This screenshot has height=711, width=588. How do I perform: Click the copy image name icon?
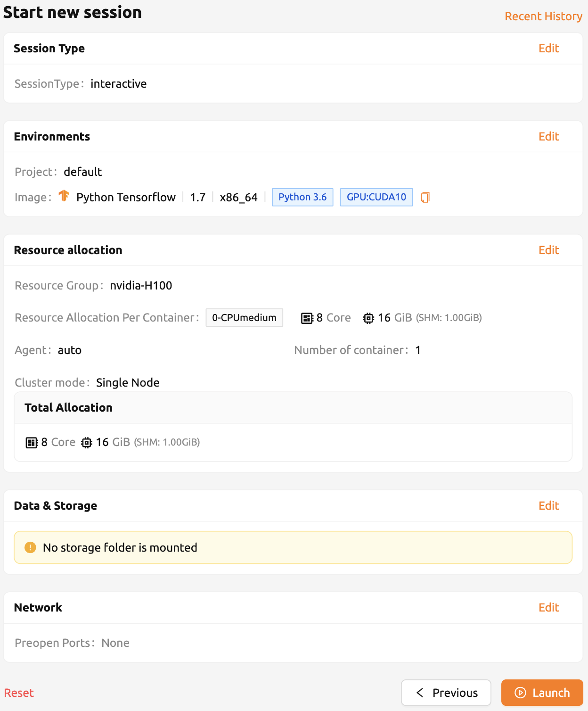click(x=425, y=197)
